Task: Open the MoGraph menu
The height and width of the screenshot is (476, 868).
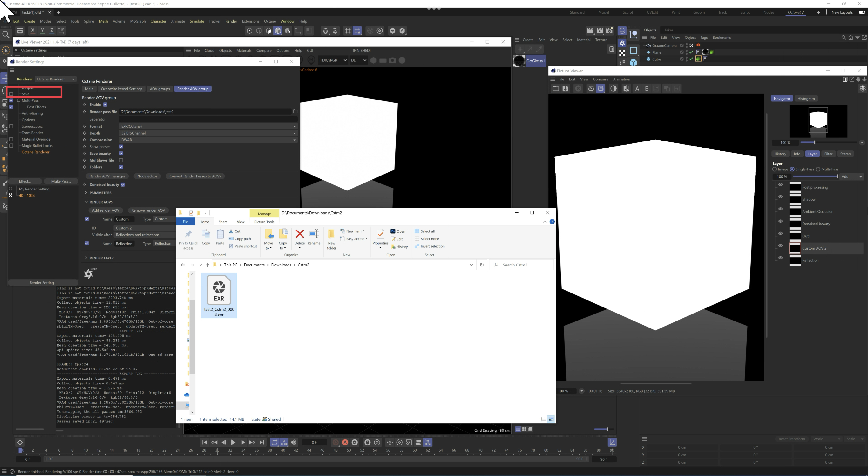Action: click(x=138, y=21)
